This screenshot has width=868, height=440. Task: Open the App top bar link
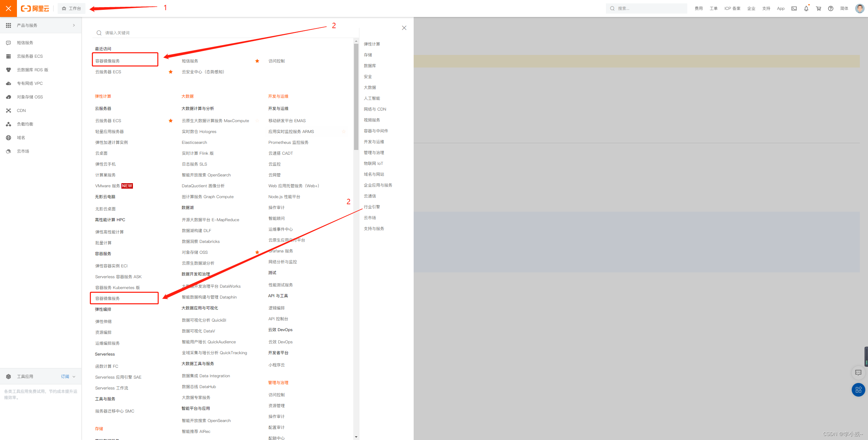pos(781,8)
